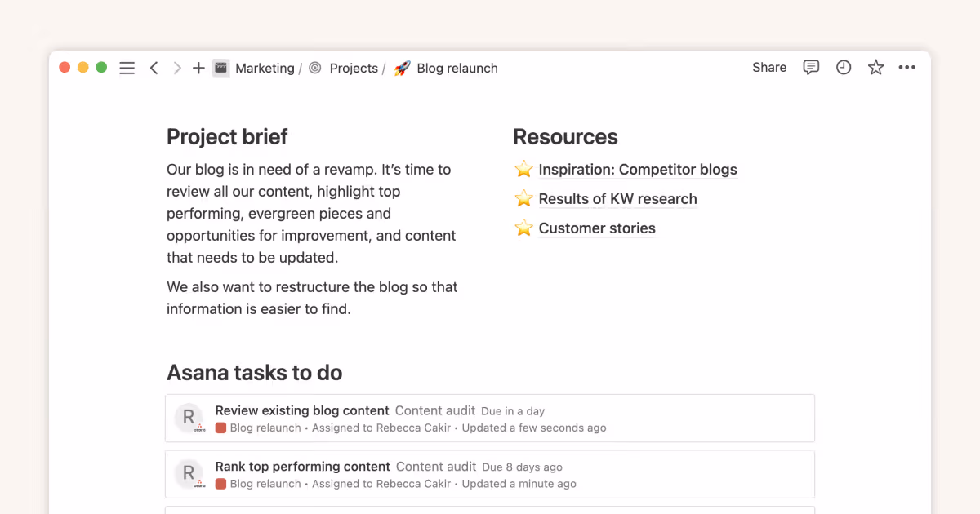Click the Asana avatar on Review existing blog content

coord(189,418)
